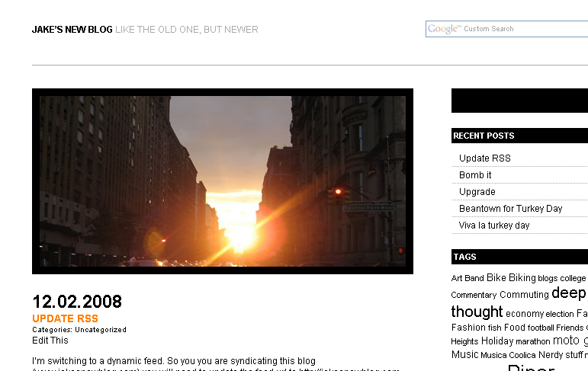
Task: Open the Beantown for Turkey Day post
Action: [x=510, y=209]
